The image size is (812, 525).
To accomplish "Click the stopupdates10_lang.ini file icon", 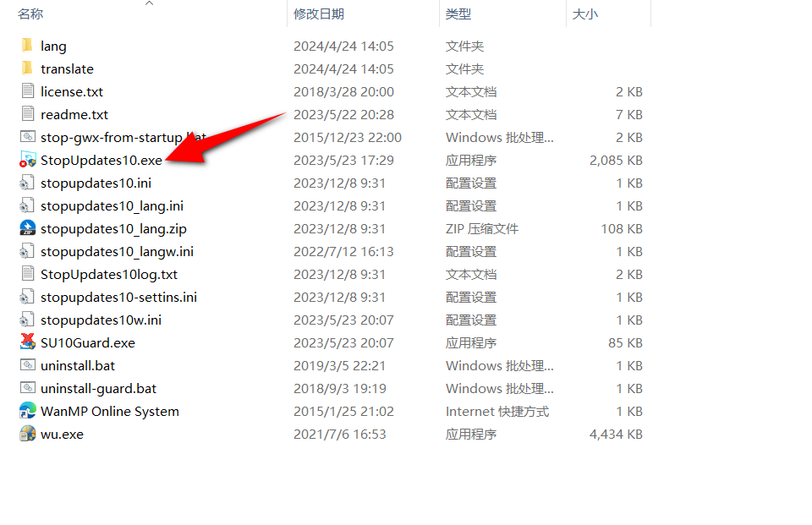I will pyautogui.click(x=27, y=205).
